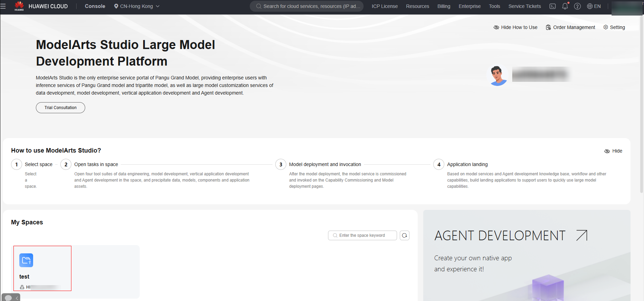Hide the How to use panel

[x=613, y=151]
